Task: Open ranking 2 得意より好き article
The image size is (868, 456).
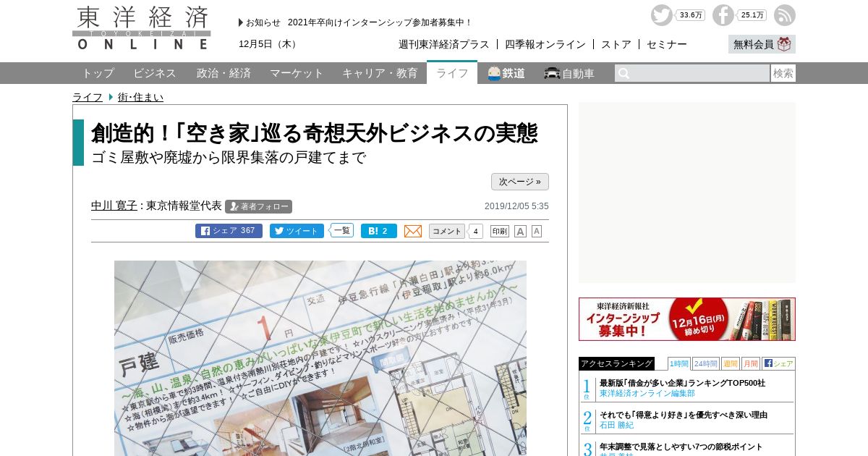Action: 684,415
